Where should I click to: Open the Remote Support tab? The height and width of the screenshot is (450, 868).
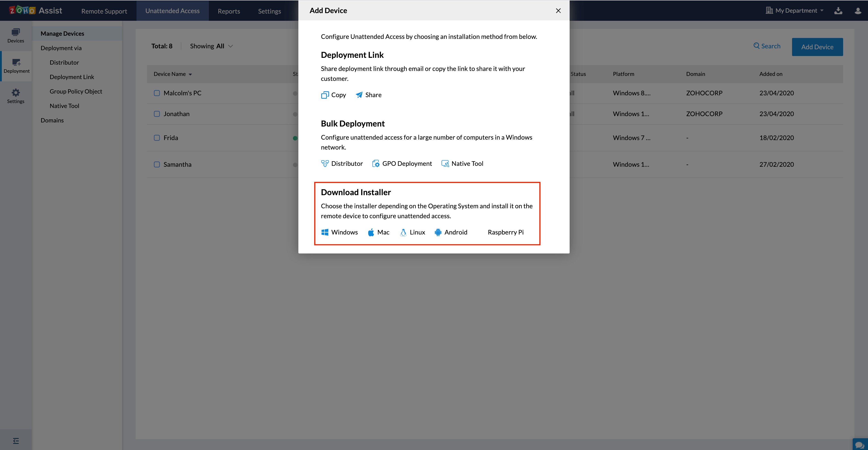click(104, 11)
